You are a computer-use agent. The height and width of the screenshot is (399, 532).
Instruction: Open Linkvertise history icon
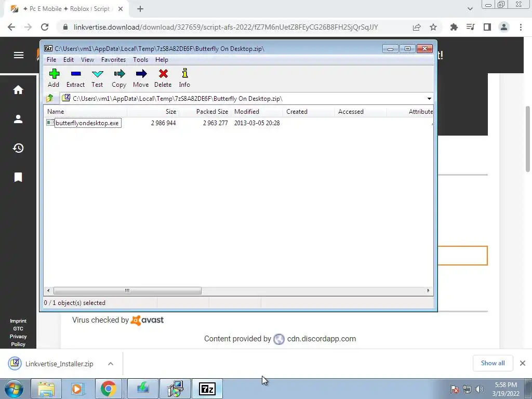(18, 148)
